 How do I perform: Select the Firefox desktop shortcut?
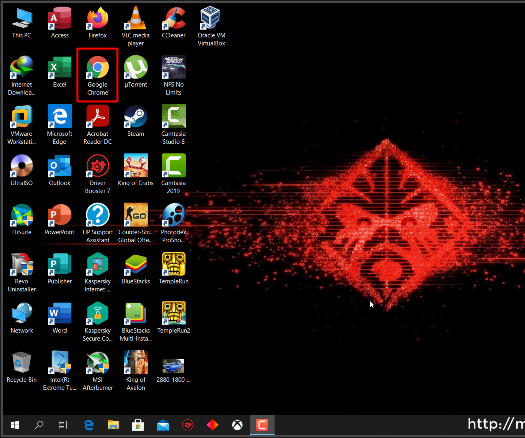(x=98, y=23)
